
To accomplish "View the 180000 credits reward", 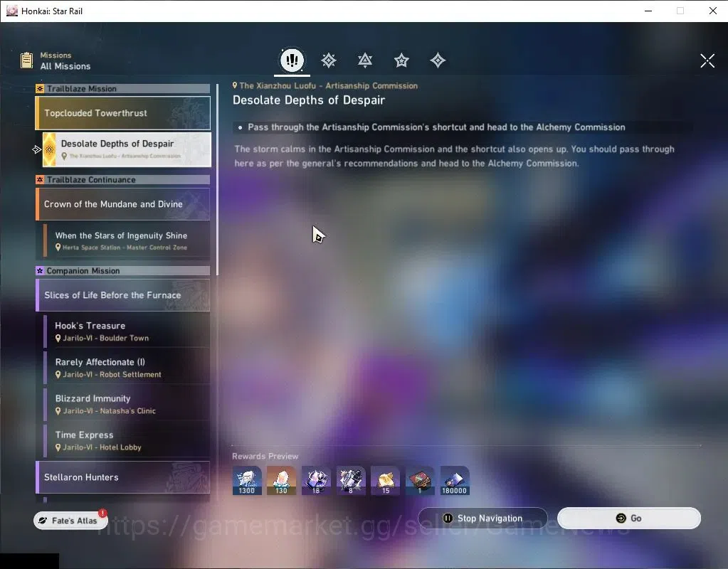I will point(455,480).
